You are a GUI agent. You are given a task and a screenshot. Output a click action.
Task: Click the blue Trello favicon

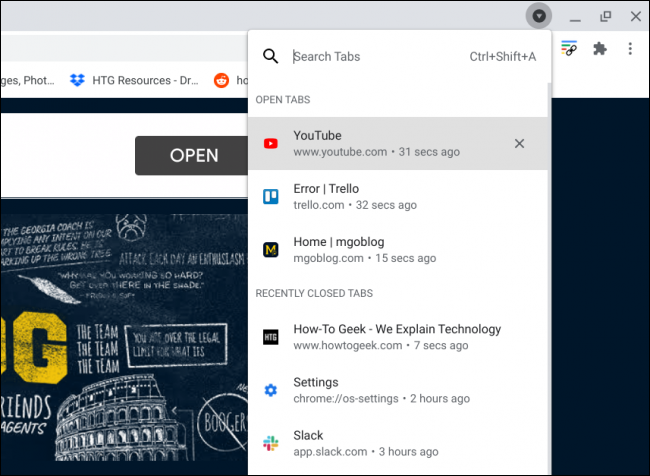[270, 196]
